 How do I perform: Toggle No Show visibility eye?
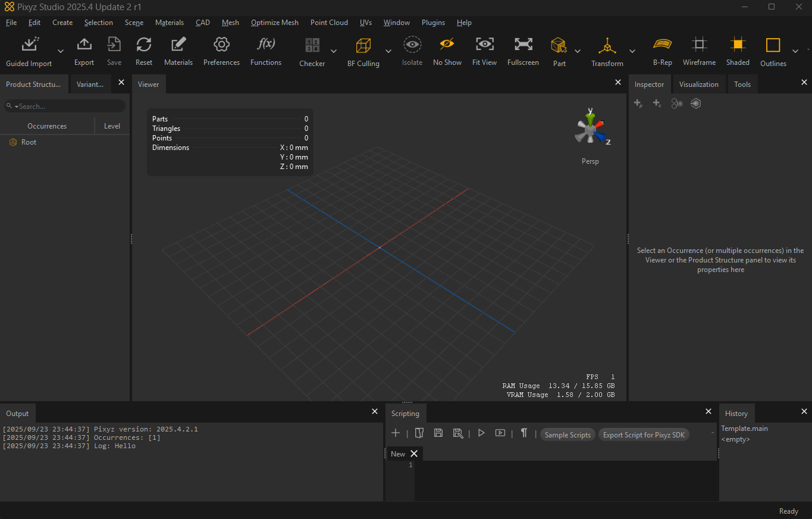tap(447, 45)
